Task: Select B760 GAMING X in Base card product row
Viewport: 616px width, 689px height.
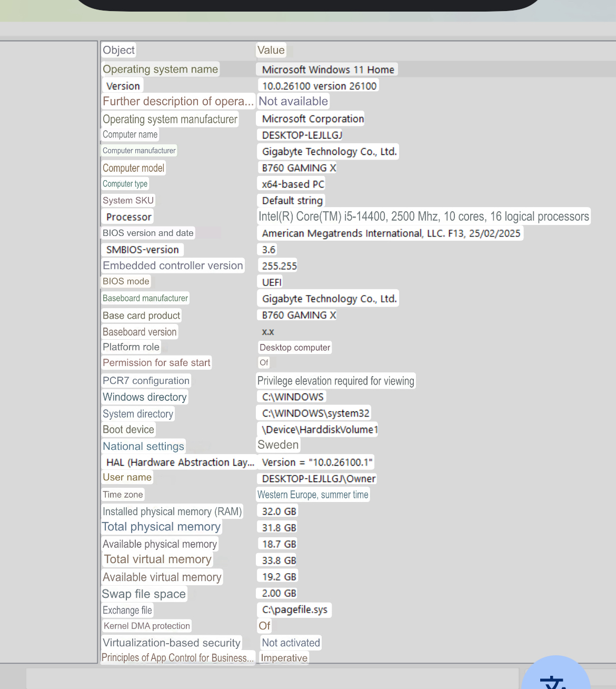Action: coord(299,315)
